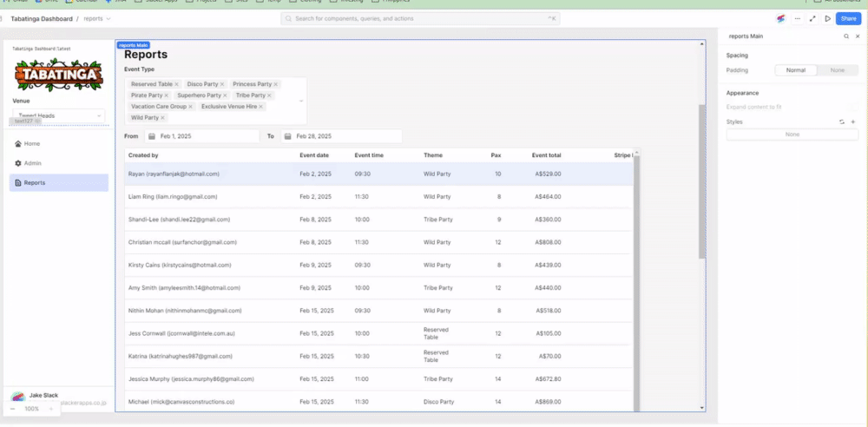This screenshot has width=868, height=427.
Task: Remove the Reserved Table tag
Action: click(176, 84)
